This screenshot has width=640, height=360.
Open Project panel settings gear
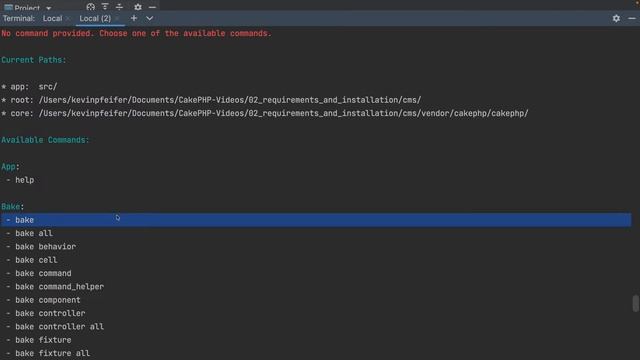[x=138, y=7]
